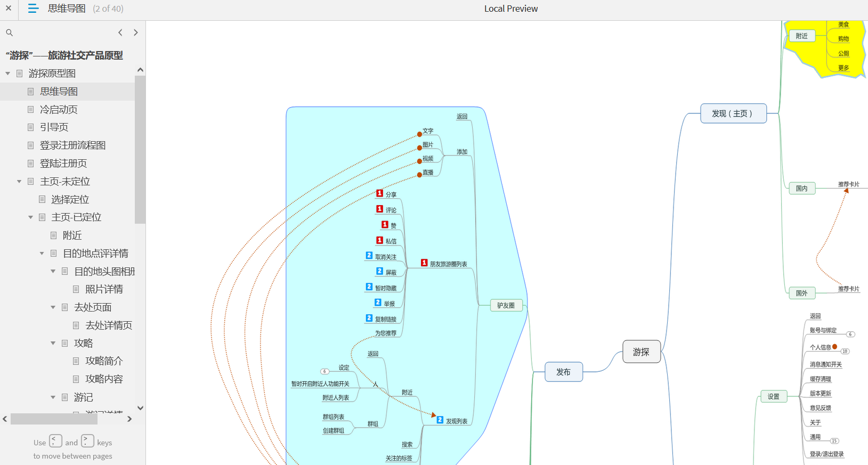Click priority 1 marker beside 分享
This screenshot has height=465, width=868.
(380, 193)
